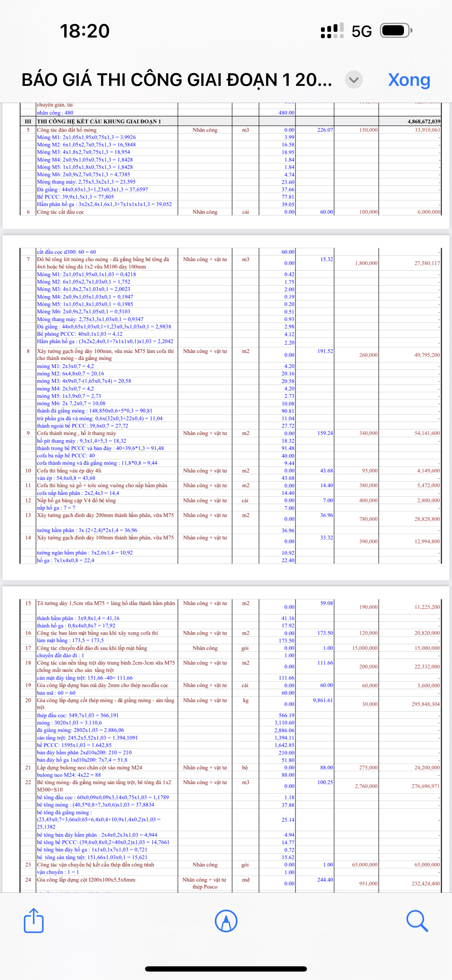Tap the section total 4,868,672,039
Screen dimensions: 452x980
click(x=424, y=121)
